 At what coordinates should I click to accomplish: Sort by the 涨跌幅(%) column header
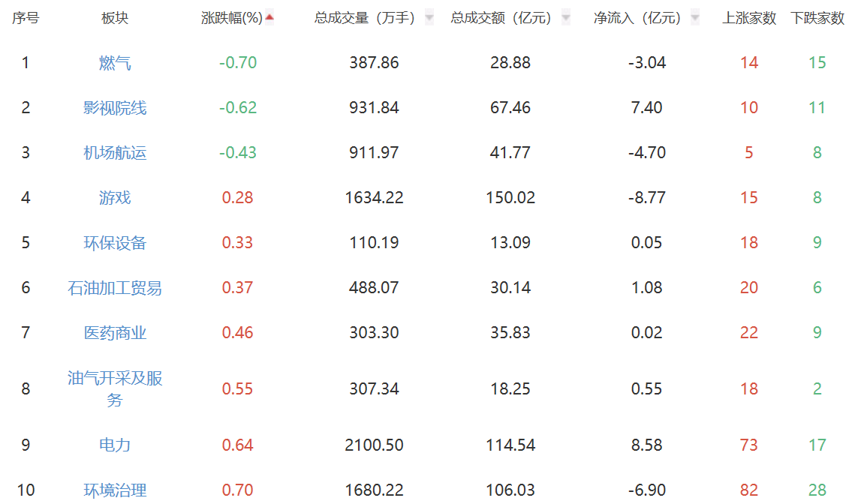tap(232, 18)
